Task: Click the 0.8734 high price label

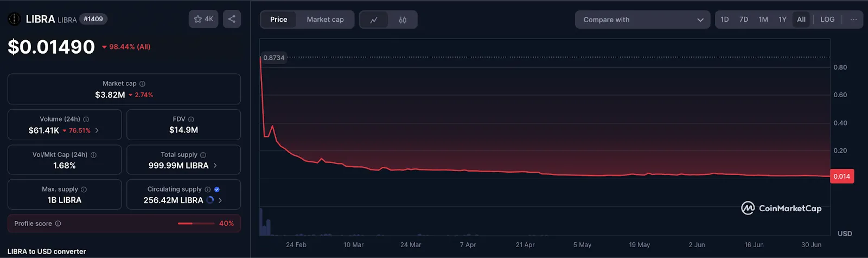Action: (x=273, y=58)
